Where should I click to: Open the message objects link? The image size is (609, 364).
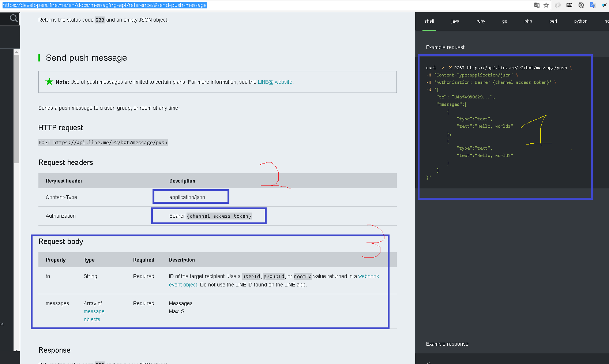(94, 311)
